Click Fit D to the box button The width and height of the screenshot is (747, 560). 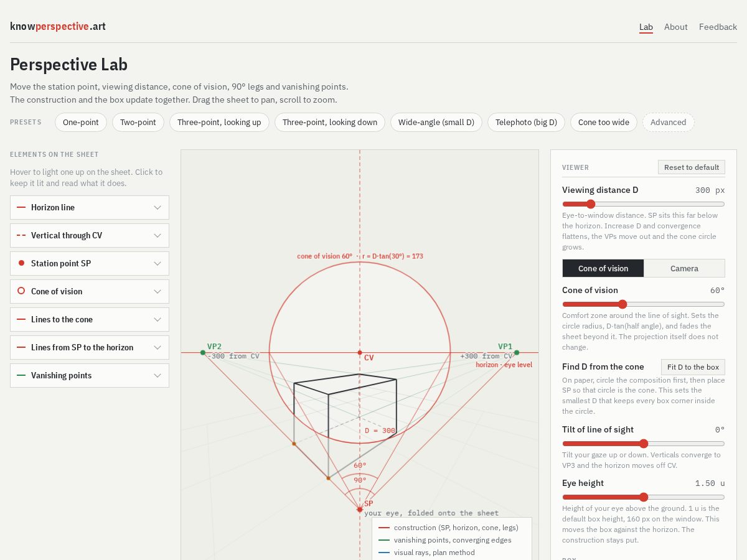coord(693,367)
